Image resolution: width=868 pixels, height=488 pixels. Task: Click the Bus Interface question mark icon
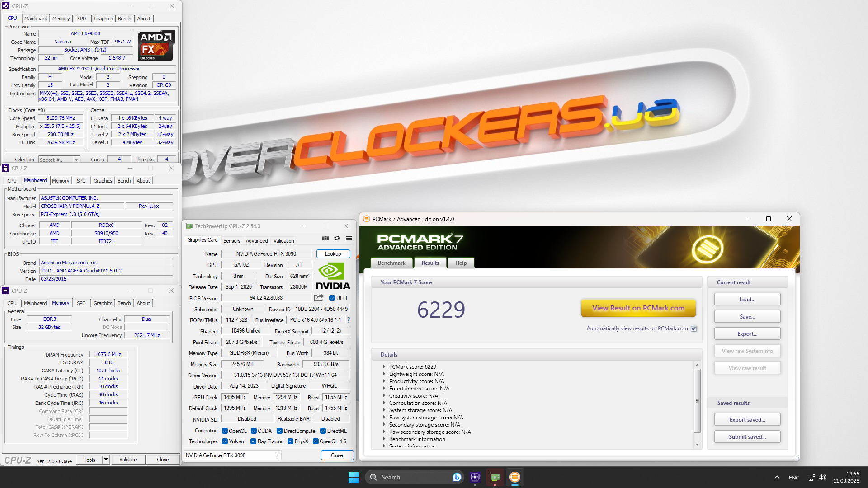(x=348, y=320)
